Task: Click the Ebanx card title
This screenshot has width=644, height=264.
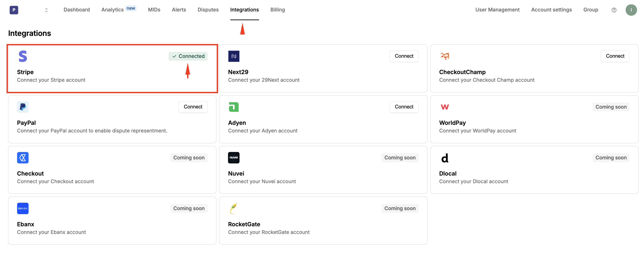Action: [x=25, y=224]
